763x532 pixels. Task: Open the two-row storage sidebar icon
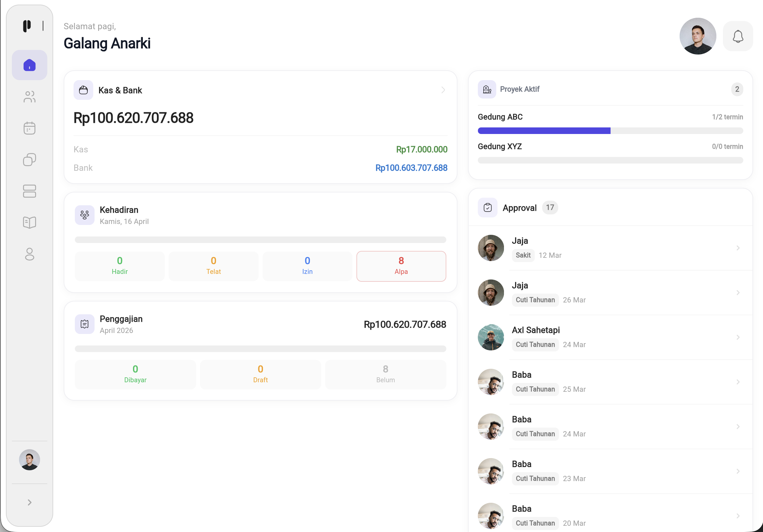30,191
